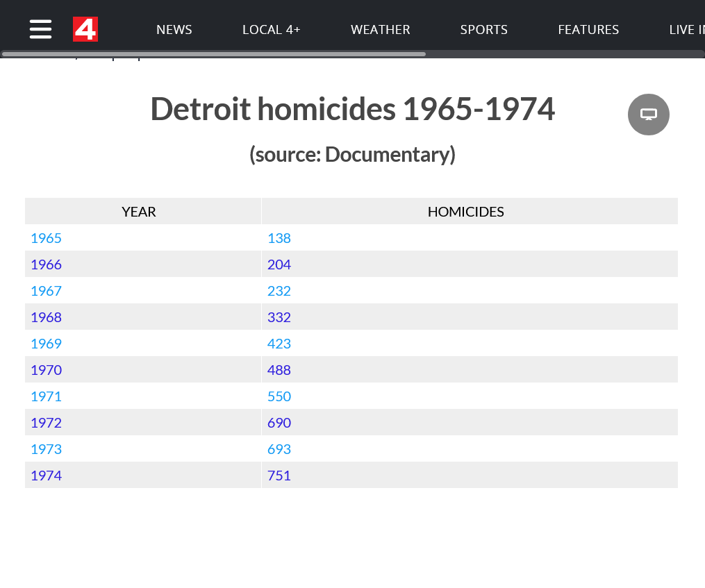
Task: Open the hamburger navigation menu
Action: (x=40, y=29)
